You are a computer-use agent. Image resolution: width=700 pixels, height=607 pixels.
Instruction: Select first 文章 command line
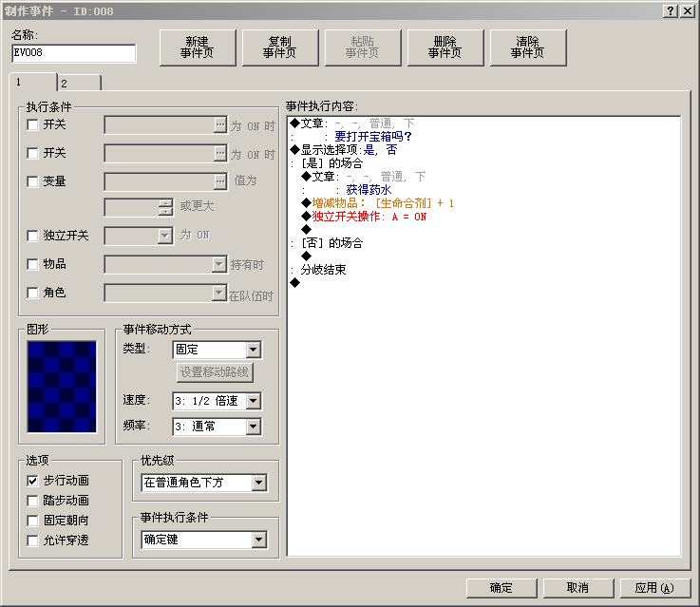(352, 123)
